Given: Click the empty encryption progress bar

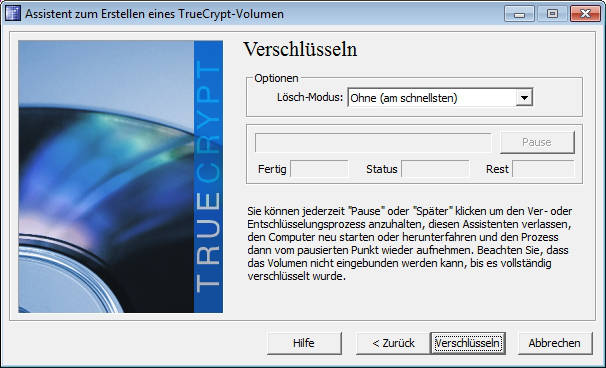Looking at the screenshot, I should coord(373,143).
